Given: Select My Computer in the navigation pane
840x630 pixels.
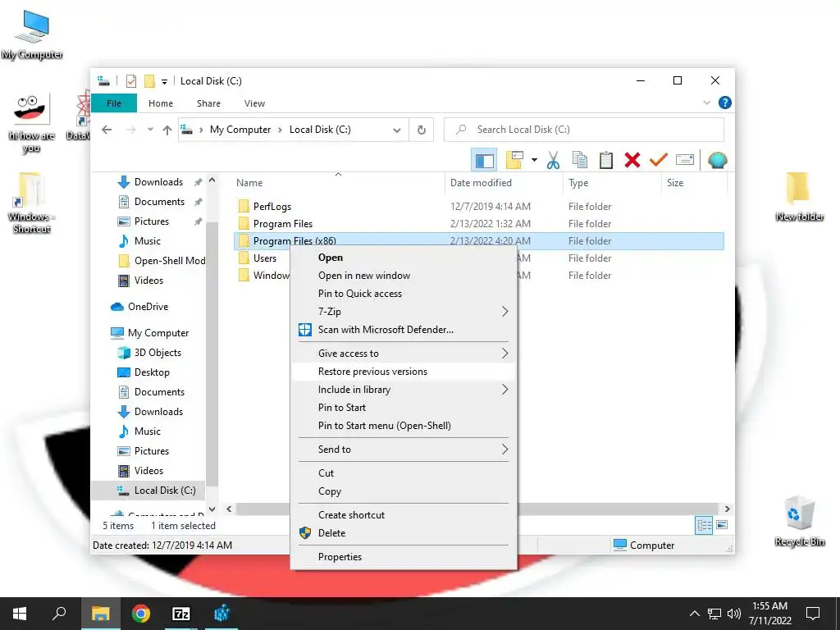Looking at the screenshot, I should [x=158, y=333].
